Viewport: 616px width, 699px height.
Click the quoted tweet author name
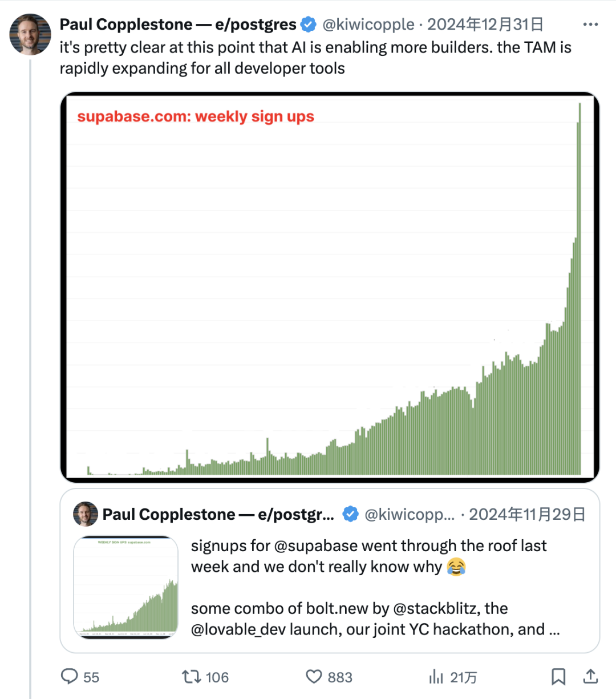point(218,514)
